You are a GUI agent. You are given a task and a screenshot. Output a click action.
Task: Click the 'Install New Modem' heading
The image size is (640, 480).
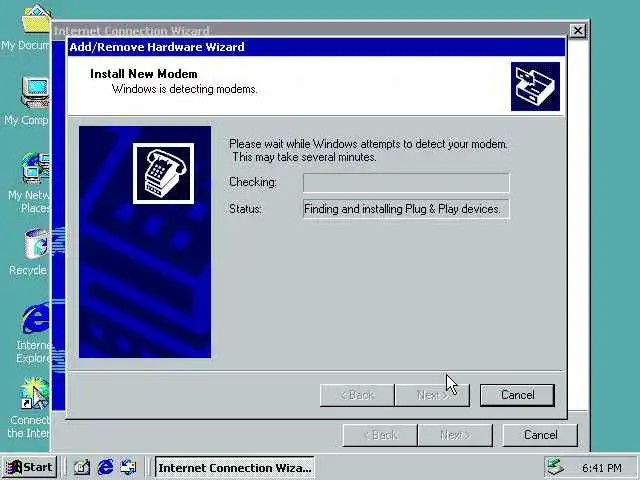(144, 74)
